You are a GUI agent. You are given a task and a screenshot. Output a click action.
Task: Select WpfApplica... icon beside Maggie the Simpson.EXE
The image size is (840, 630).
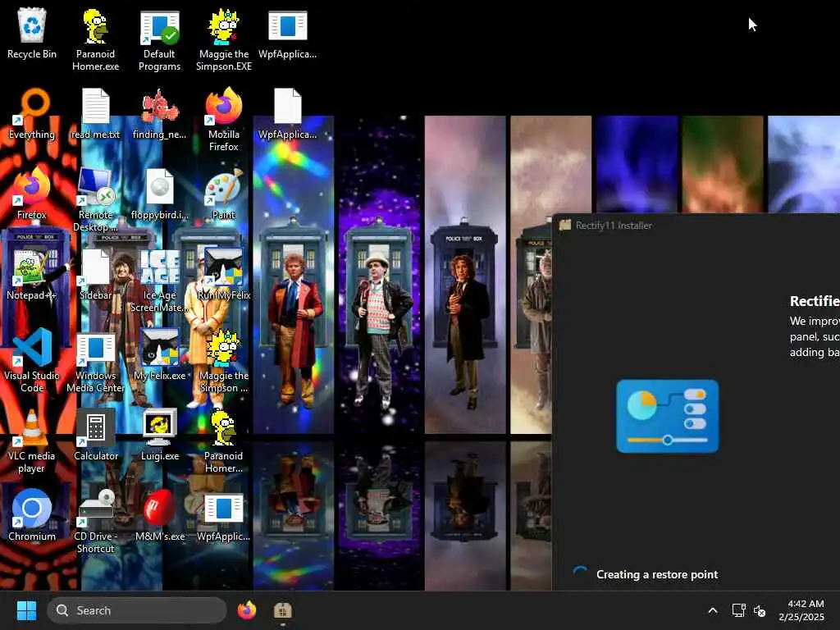pos(287,33)
